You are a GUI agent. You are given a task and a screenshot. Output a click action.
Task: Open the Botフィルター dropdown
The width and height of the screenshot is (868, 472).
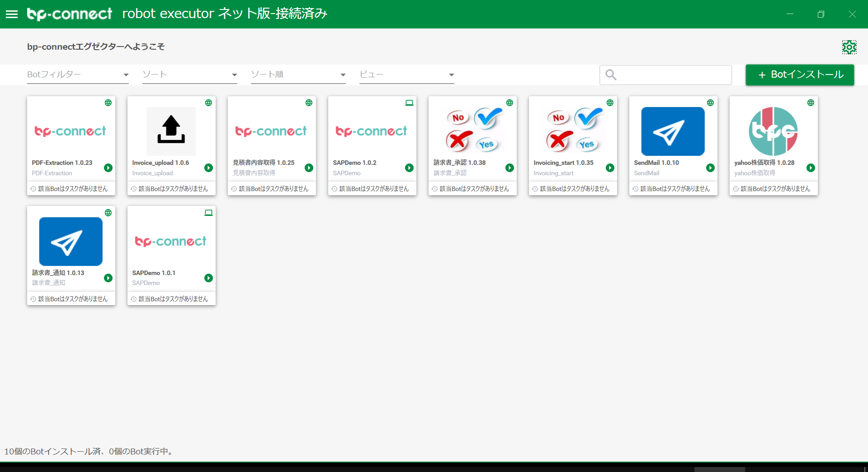point(78,75)
